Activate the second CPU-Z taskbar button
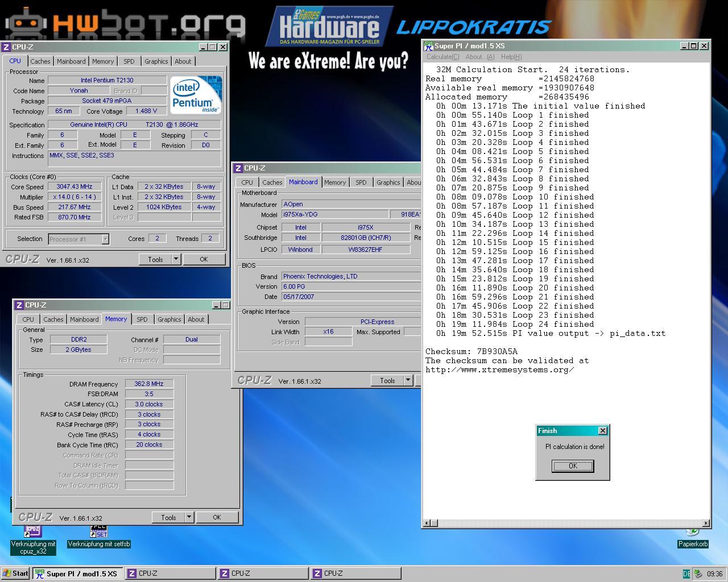728x582 pixels. [x=263, y=573]
